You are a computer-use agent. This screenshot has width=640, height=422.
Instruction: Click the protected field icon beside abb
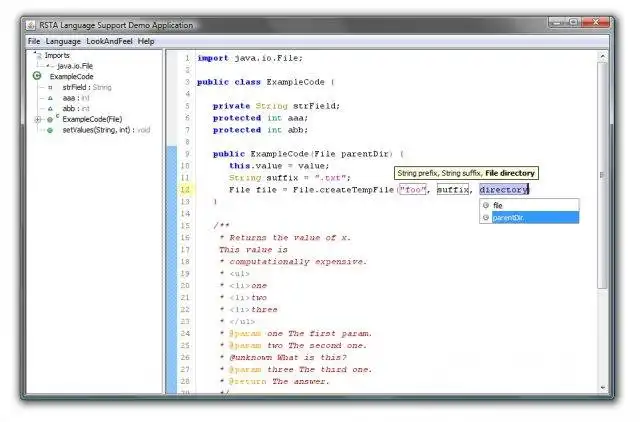pos(50,109)
